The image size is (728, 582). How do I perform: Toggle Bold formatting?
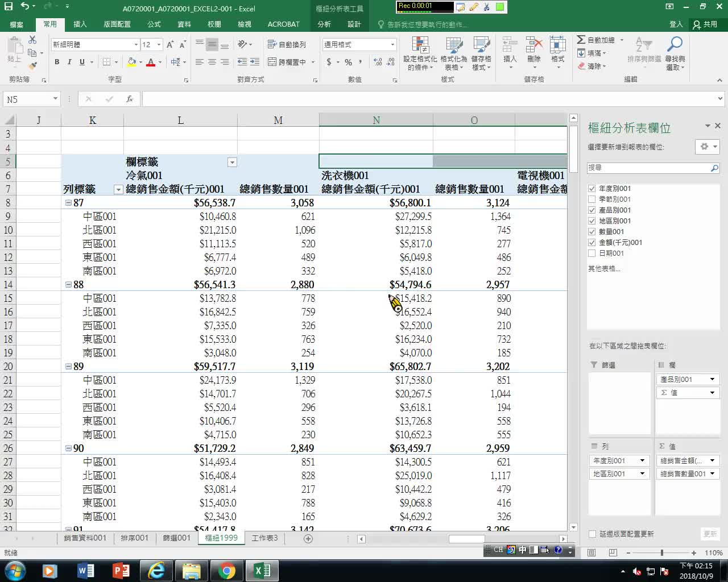click(x=57, y=62)
